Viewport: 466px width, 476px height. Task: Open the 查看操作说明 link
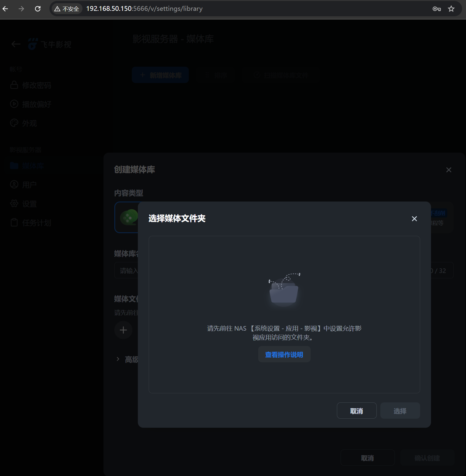[x=284, y=355]
